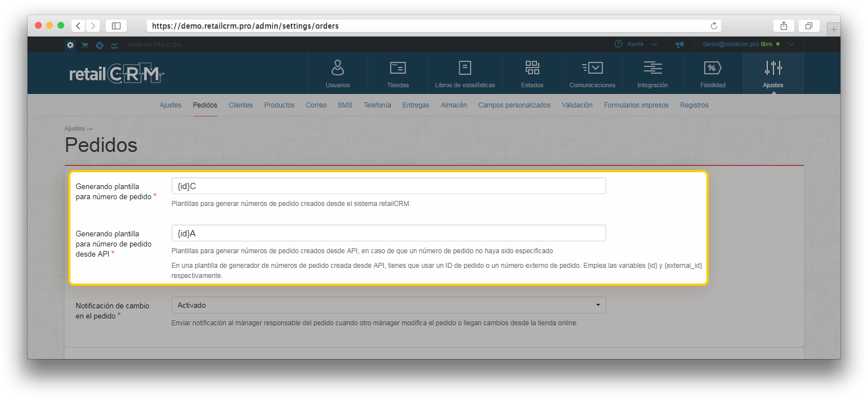Reload the page in Safari
The width and height of the screenshot is (868, 399).
click(x=714, y=26)
